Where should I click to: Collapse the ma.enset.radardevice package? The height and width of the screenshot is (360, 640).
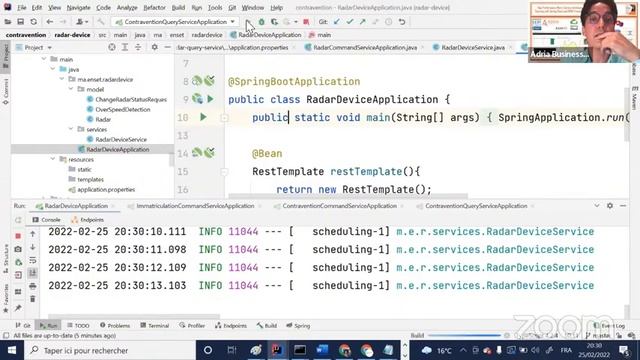coord(62,79)
